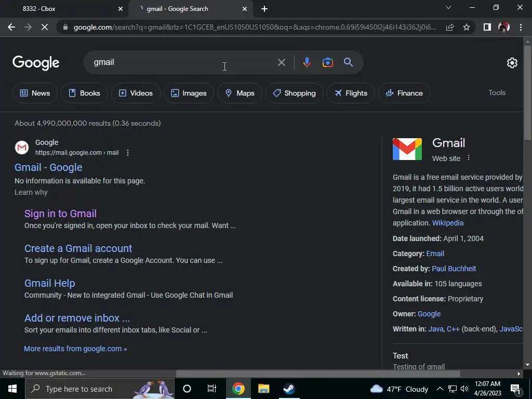Start voice search with microphone

click(x=307, y=62)
